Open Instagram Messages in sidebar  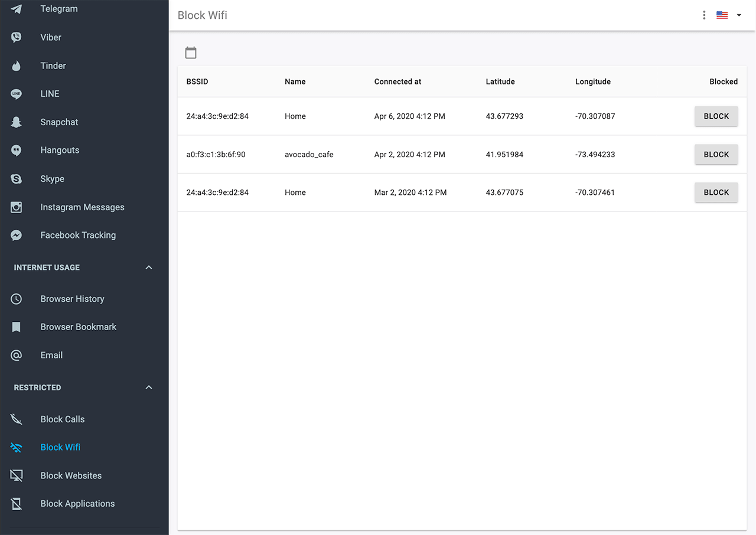82,207
